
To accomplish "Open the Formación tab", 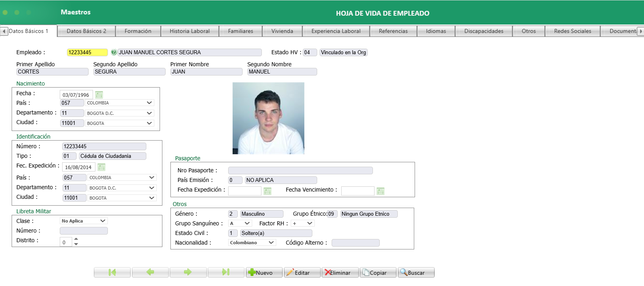I will pyautogui.click(x=138, y=31).
